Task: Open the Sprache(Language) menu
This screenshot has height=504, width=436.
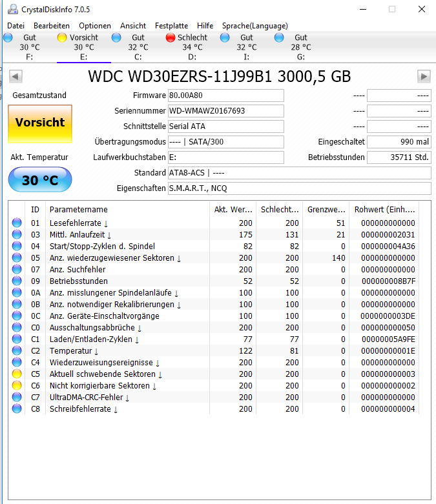Action: (255, 26)
